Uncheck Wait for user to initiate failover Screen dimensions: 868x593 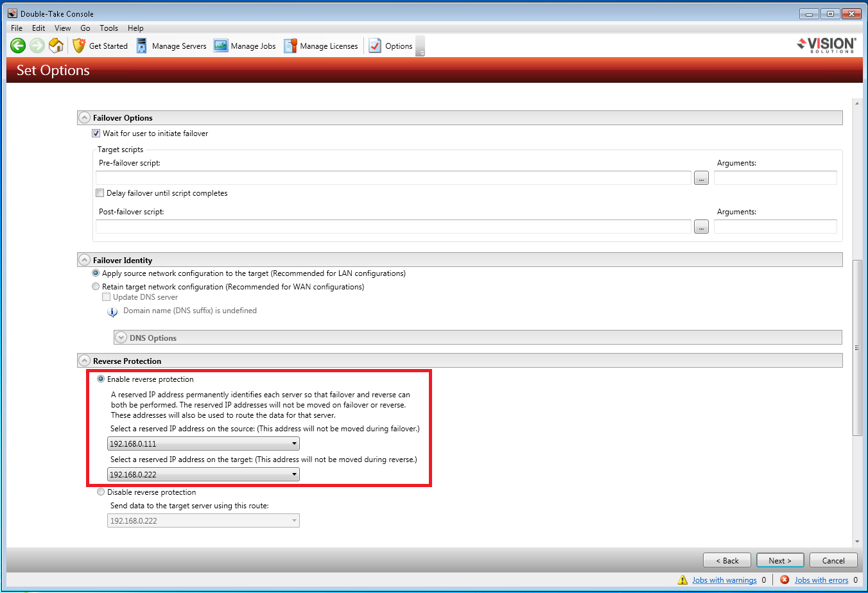pos(96,133)
